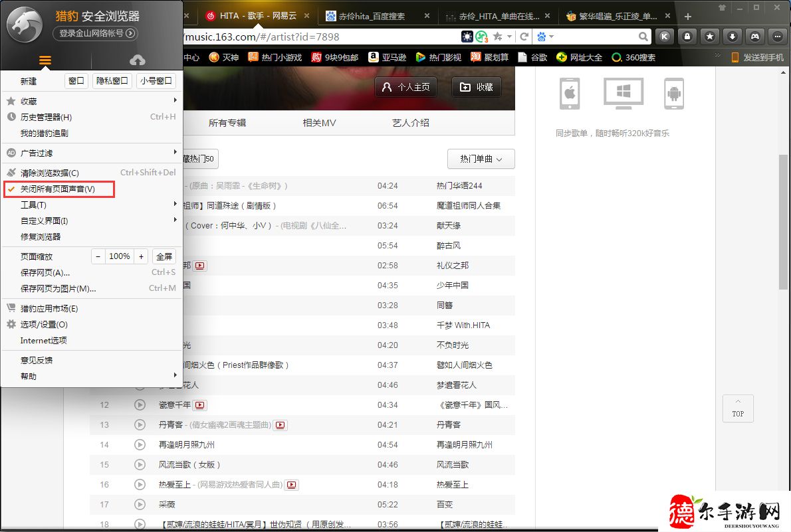791x532 pixels.
Task: Open the 亚马逊 Amazon bookmark
Action: tap(388, 58)
